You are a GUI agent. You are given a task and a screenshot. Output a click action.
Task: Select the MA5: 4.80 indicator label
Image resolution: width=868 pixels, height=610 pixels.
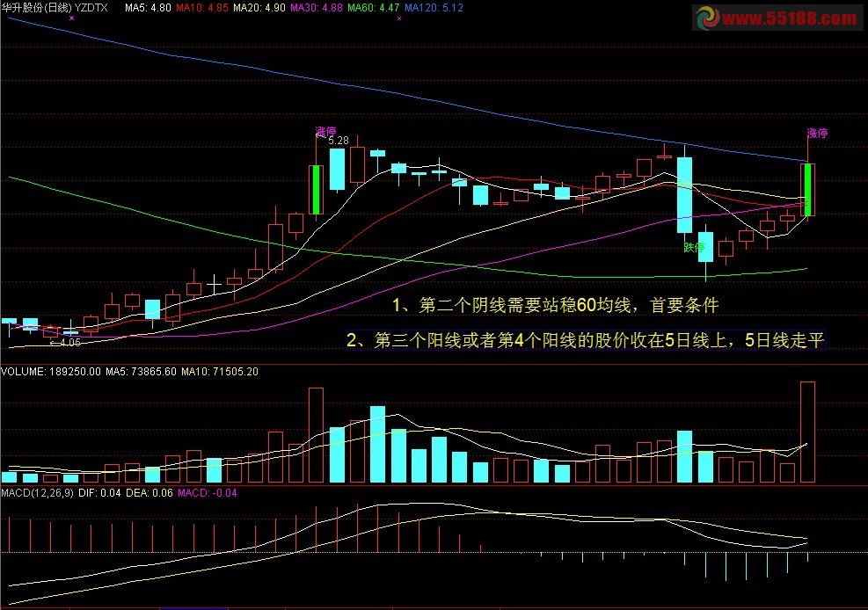148,8
